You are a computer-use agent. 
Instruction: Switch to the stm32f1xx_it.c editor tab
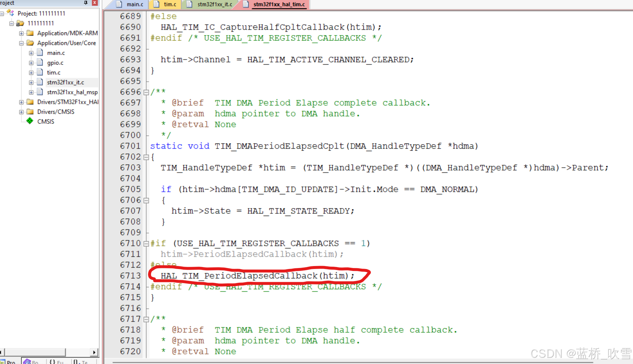point(215,4)
